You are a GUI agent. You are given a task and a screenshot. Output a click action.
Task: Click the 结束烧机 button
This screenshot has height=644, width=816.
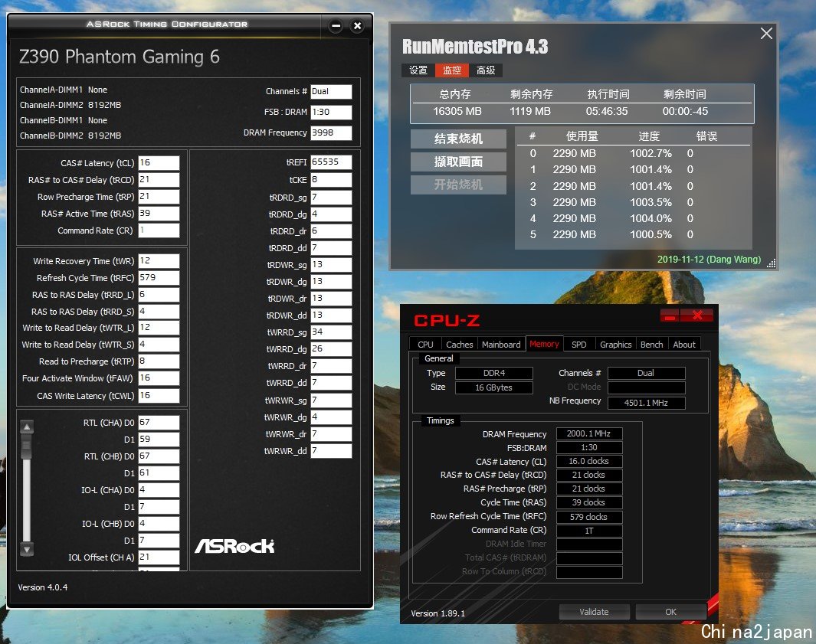coord(458,139)
